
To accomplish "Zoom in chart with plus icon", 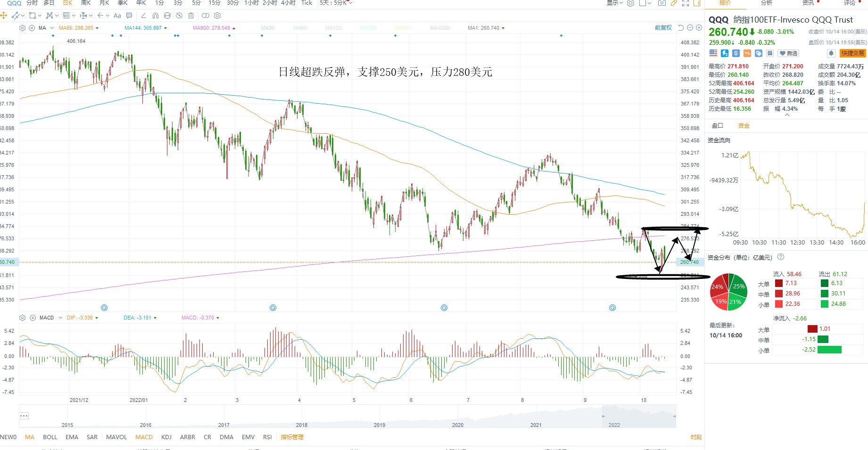I will (x=699, y=28).
